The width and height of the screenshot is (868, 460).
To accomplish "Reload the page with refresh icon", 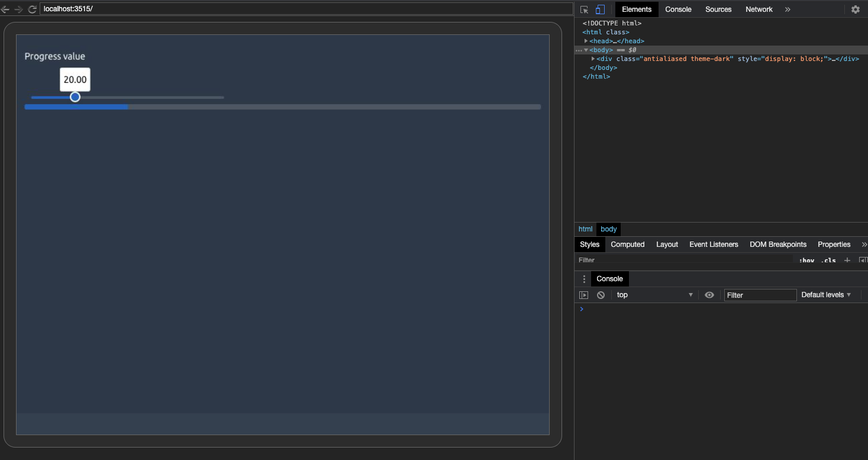I will (x=32, y=9).
